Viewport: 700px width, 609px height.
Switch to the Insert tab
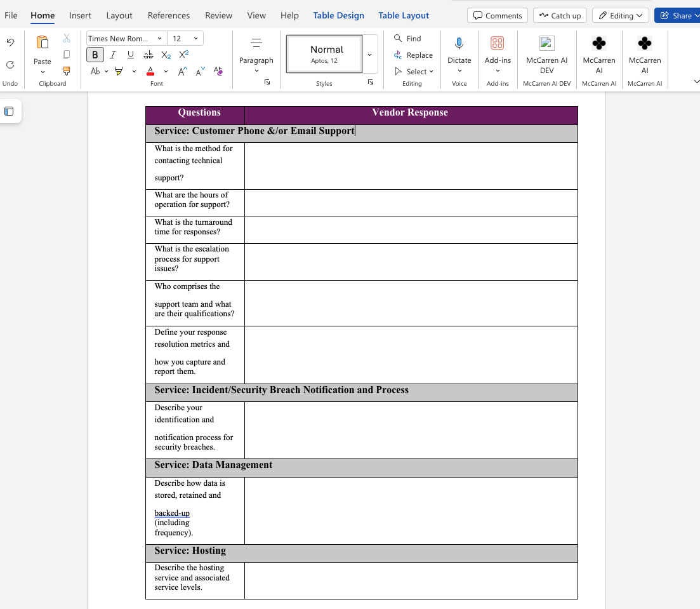(81, 16)
